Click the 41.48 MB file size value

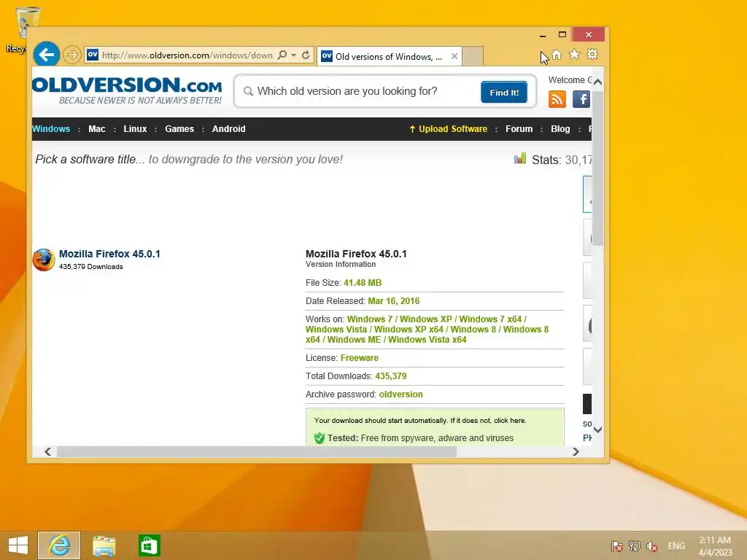363,283
